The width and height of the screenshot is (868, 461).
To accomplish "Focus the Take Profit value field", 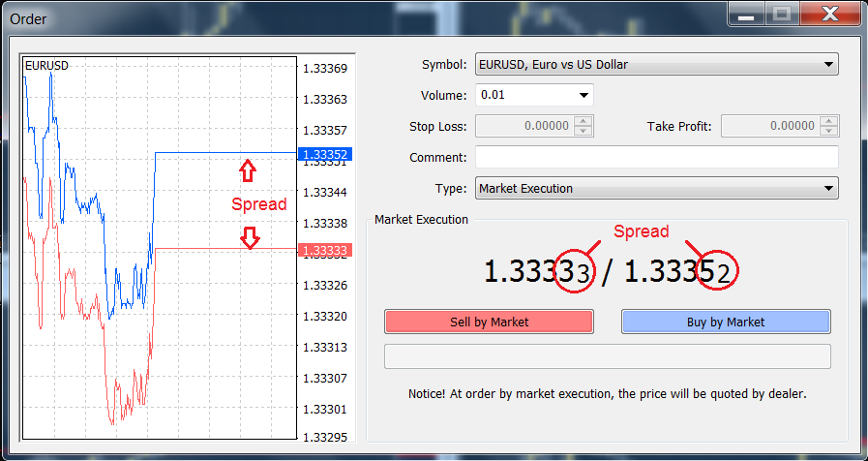I will coord(769,126).
